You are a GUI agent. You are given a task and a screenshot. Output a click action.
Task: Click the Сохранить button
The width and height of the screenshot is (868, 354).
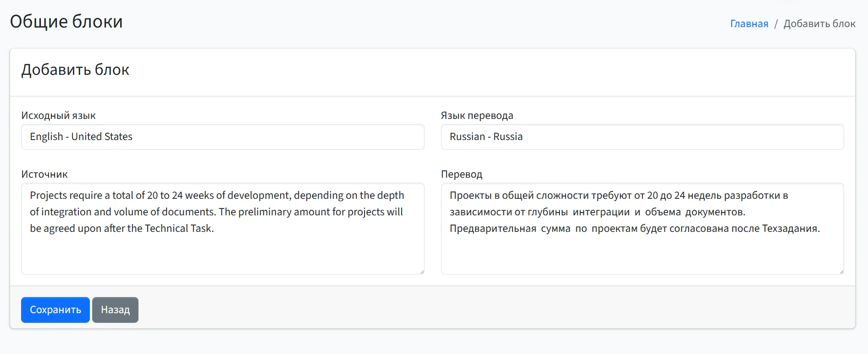pos(55,310)
